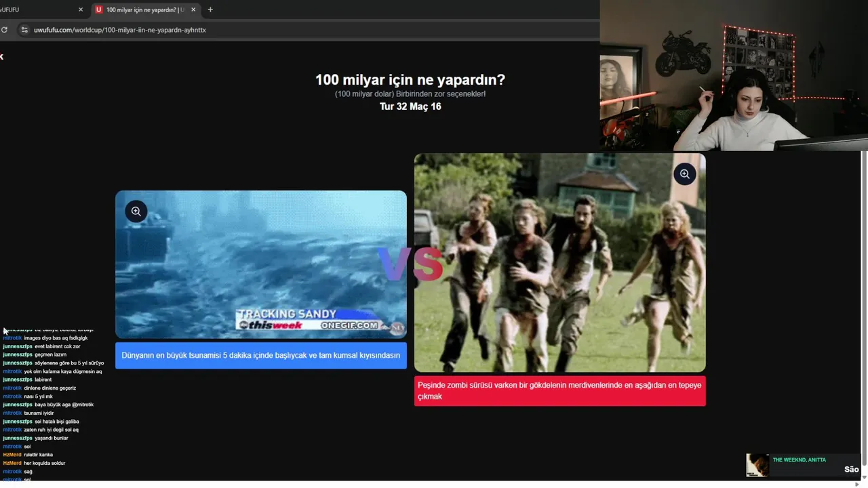Choose the red zombie skyscraper option button
The image size is (868, 488).
pyautogui.click(x=560, y=391)
